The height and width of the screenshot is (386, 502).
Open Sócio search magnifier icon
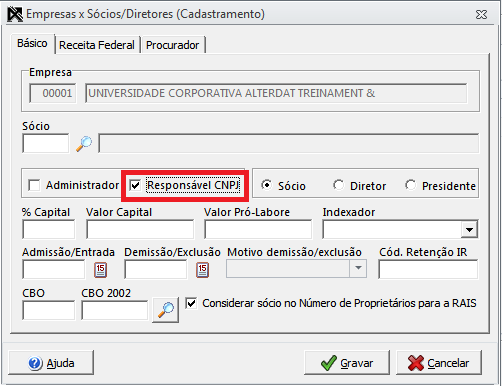pyautogui.click(x=84, y=144)
